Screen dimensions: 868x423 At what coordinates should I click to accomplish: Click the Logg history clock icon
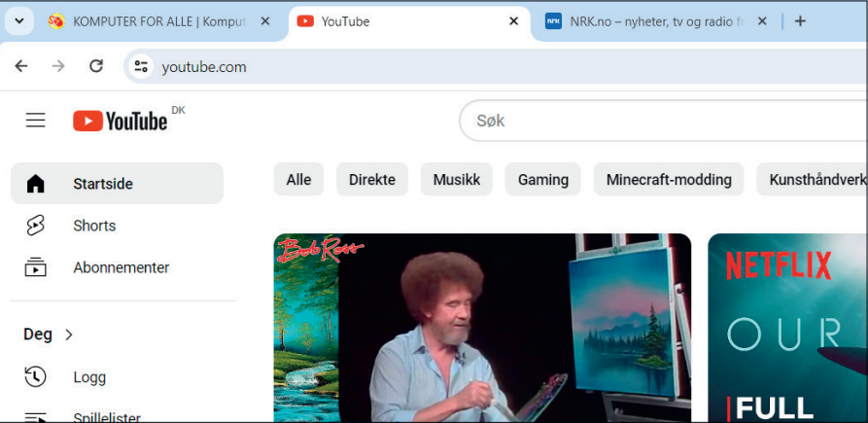click(35, 377)
